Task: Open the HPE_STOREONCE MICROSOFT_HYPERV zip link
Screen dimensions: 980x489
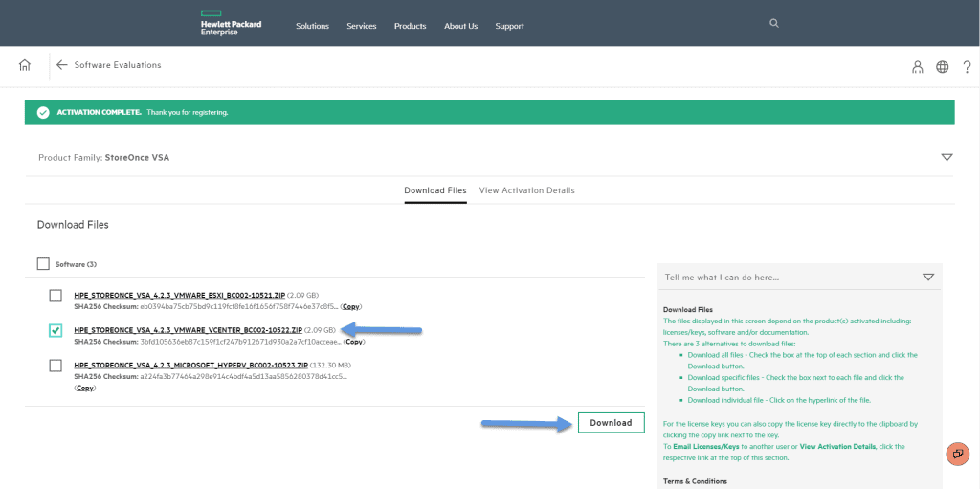Action: pyautogui.click(x=191, y=365)
